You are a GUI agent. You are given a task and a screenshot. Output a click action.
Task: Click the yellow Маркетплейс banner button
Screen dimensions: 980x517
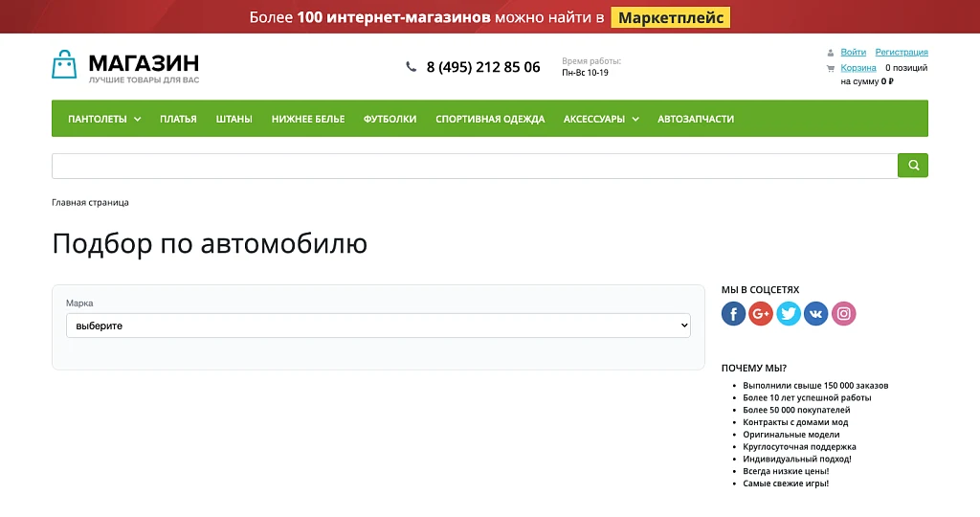point(671,17)
